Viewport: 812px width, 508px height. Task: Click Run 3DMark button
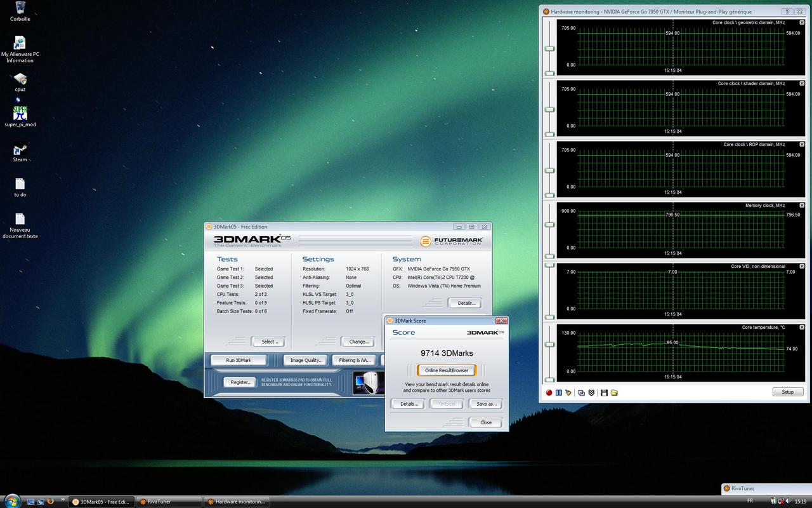(239, 360)
